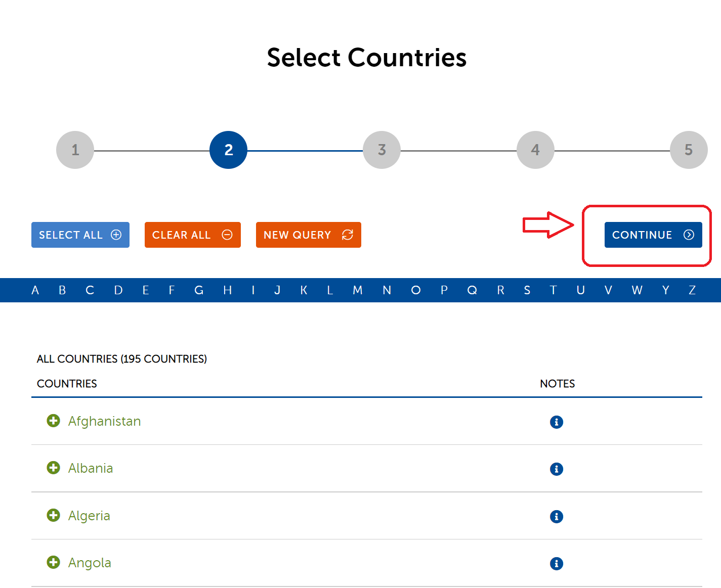Add Afghanistan using its green plus icon

pos(53,421)
